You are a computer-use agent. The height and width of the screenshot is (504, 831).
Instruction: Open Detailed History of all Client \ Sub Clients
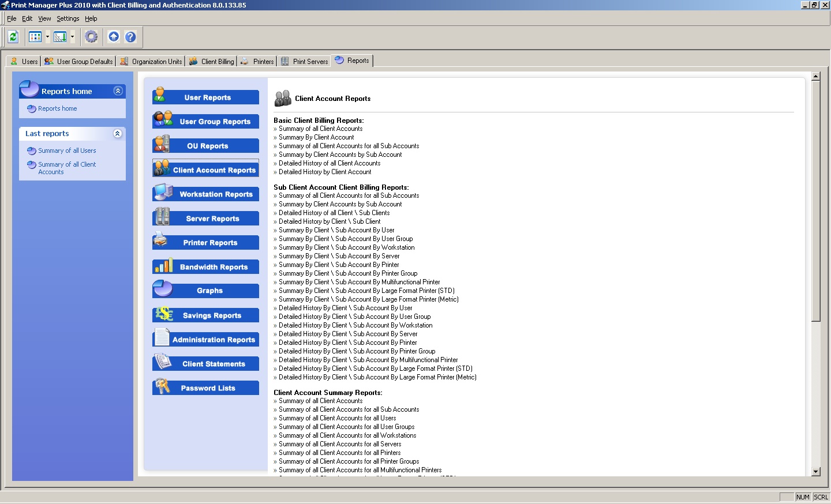click(334, 213)
